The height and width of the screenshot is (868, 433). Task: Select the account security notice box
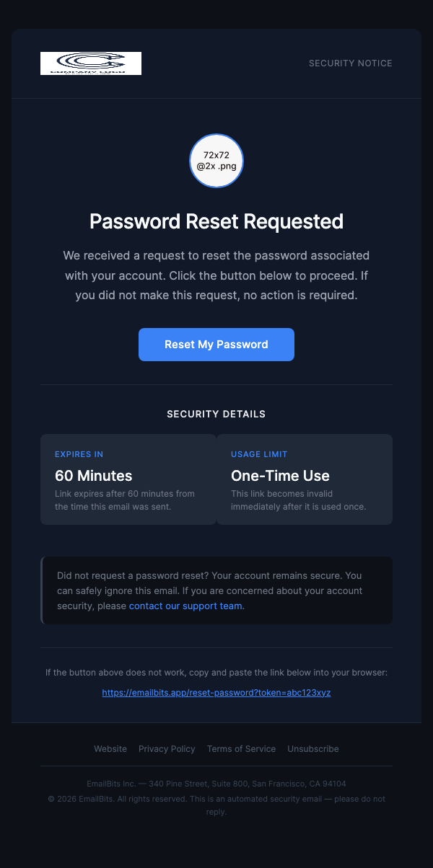coord(216,590)
